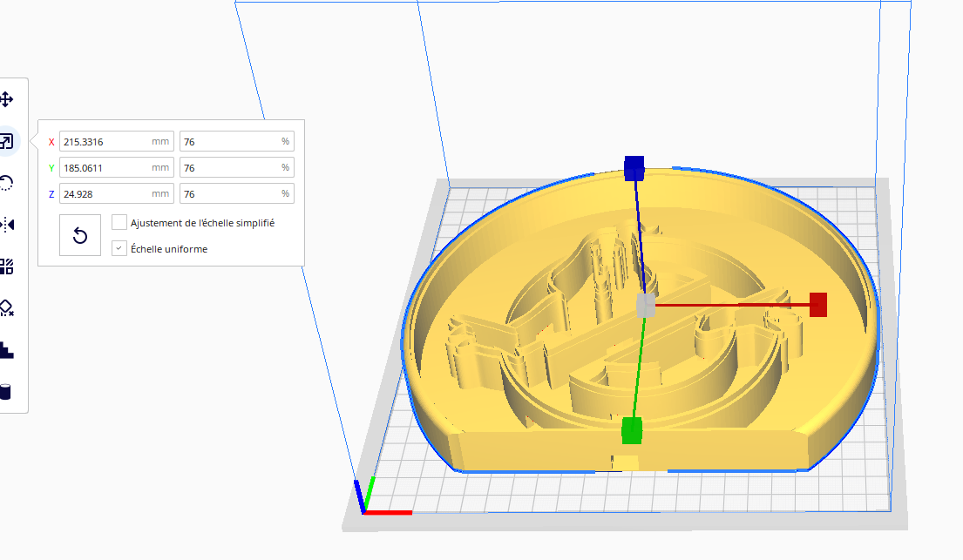Select the Scale tool icon
This screenshot has width=963, height=560.
click(x=6, y=141)
